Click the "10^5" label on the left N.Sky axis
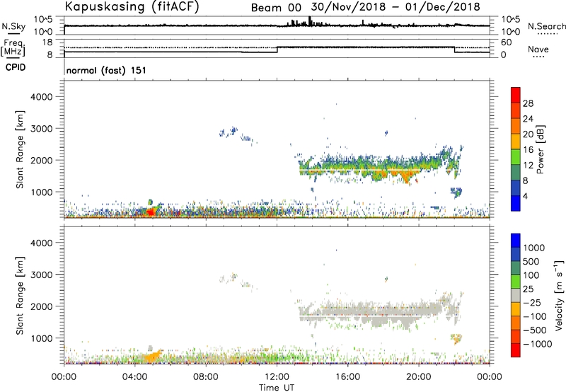The width and height of the screenshot is (566, 392). click(x=42, y=20)
